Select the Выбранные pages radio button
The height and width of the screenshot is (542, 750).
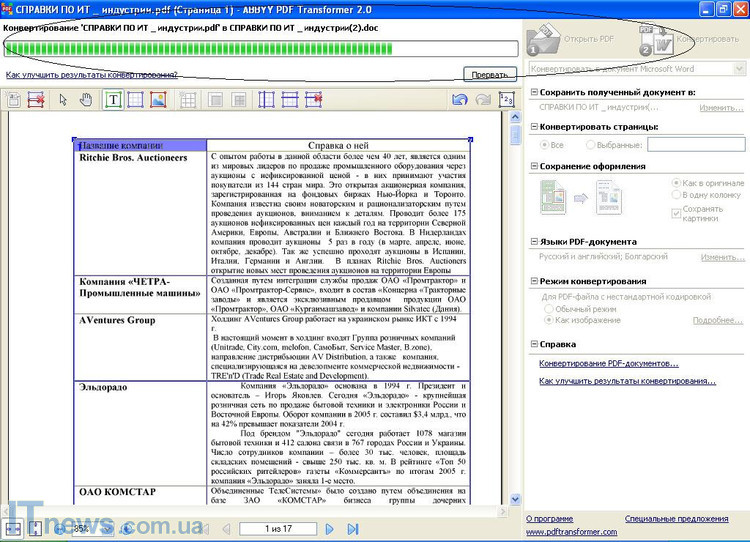(590, 144)
